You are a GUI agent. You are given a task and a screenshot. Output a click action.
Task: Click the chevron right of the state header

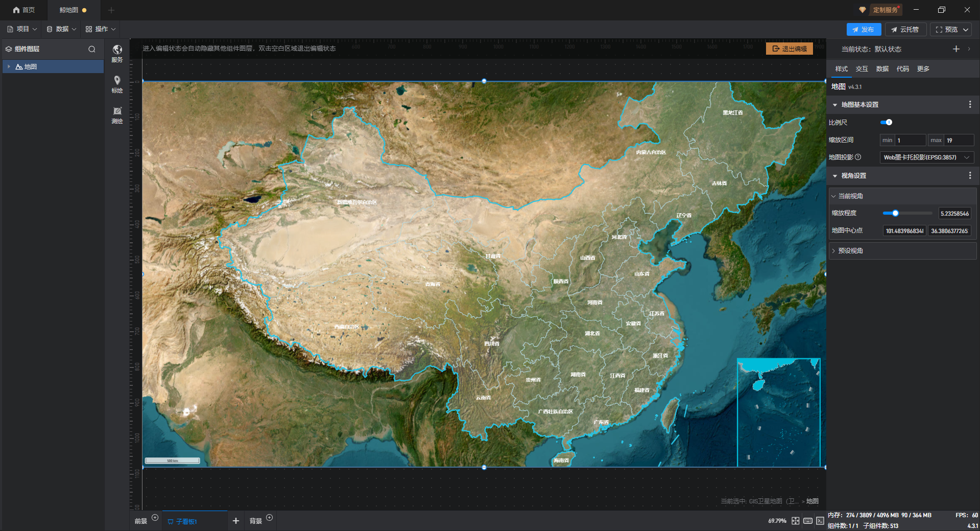969,49
